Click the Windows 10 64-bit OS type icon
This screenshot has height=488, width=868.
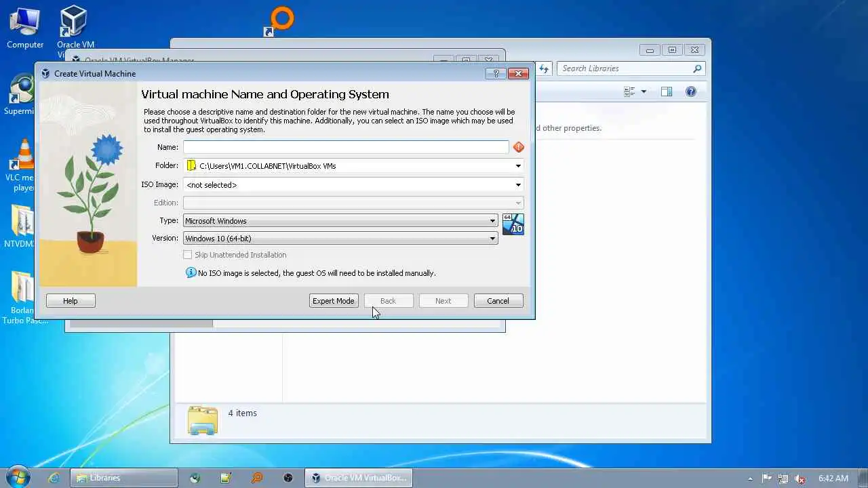(x=513, y=224)
